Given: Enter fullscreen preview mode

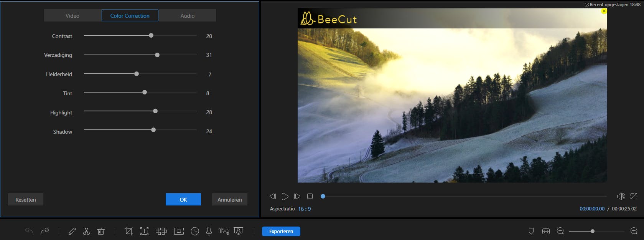Looking at the screenshot, I should point(634,196).
